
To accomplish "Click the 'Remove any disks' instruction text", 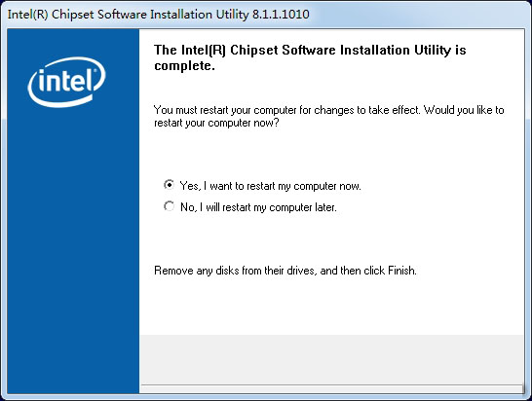I will coord(285,271).
